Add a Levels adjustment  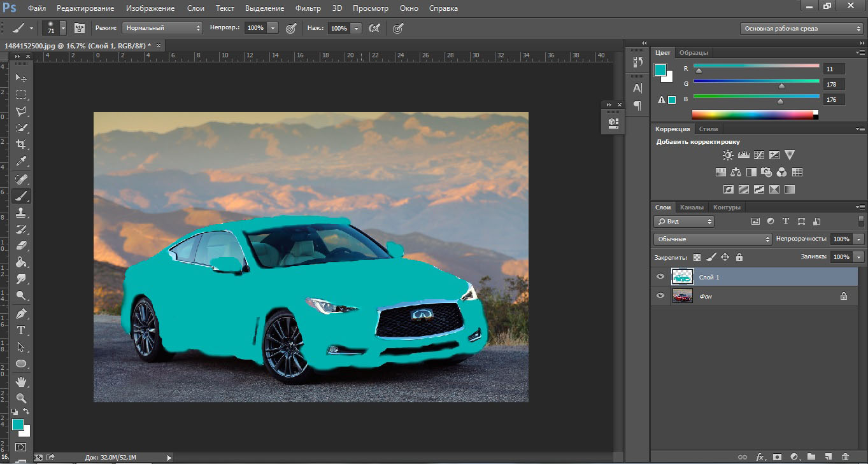coord(744,155)
